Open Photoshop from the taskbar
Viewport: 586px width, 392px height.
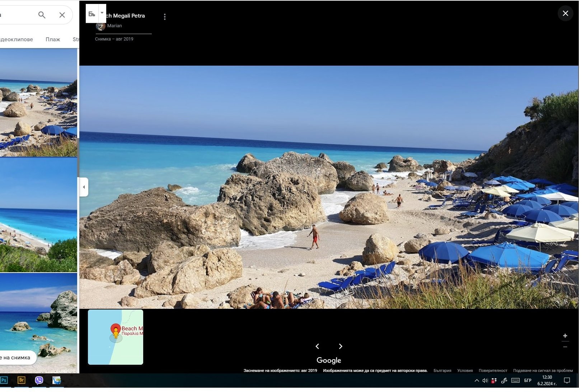pos(4,380)
